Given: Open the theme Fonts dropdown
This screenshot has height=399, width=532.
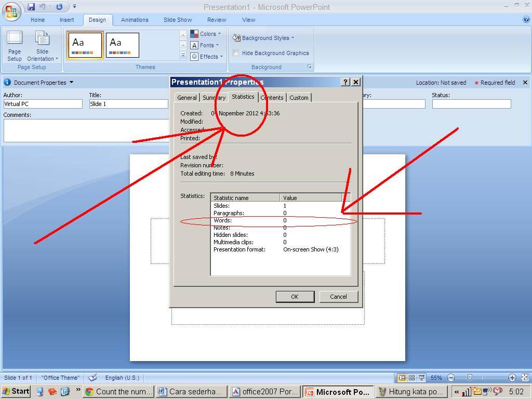Looking at the screenshot, I should [x=205, y=45].
